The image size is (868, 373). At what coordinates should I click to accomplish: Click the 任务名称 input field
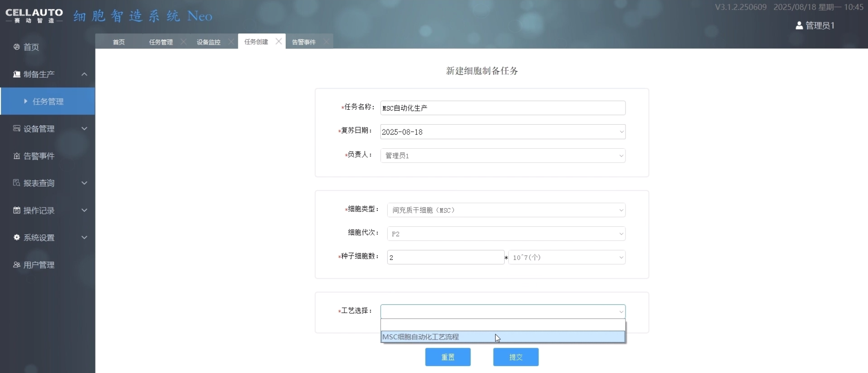click(x=503, y=108)
